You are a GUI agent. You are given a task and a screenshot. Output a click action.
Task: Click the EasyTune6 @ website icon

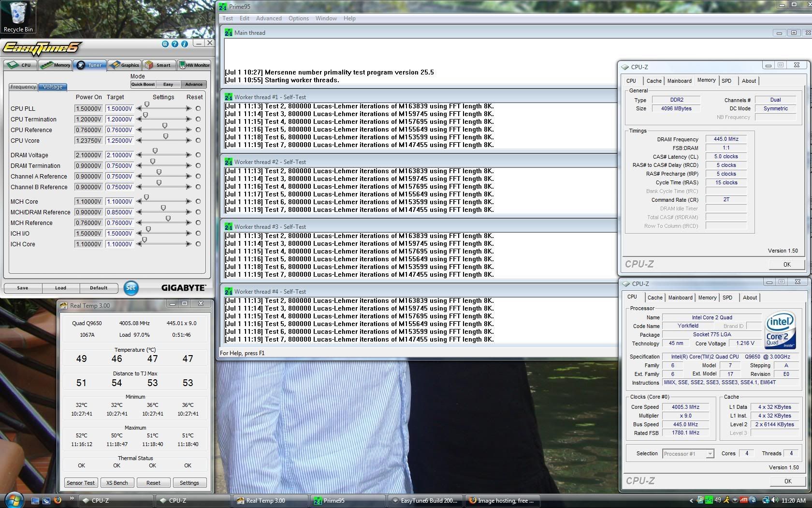pyautogui.click(x=165, y=44)
